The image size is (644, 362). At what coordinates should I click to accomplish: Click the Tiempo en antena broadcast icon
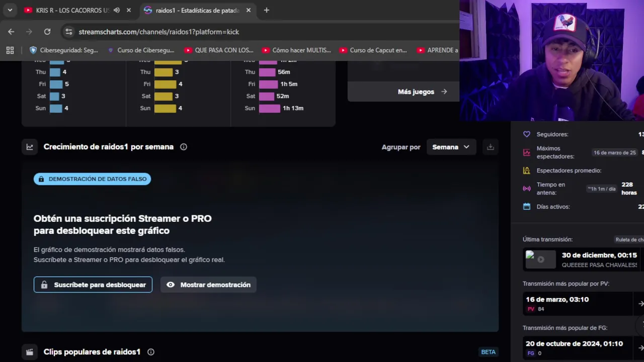527,189
